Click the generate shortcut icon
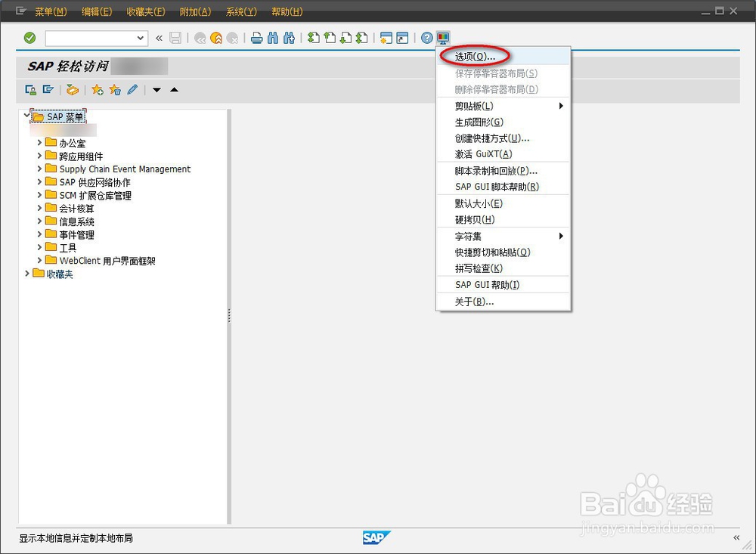The width and height of the screenshot is (756, 554). tap(403, 38)
